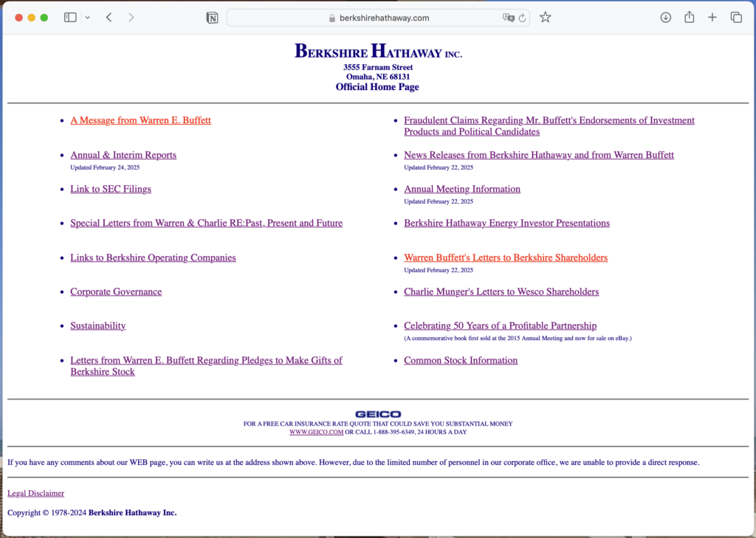Go back to the previous page
This screenshot has width=756, height=538.
pos(109,18)
